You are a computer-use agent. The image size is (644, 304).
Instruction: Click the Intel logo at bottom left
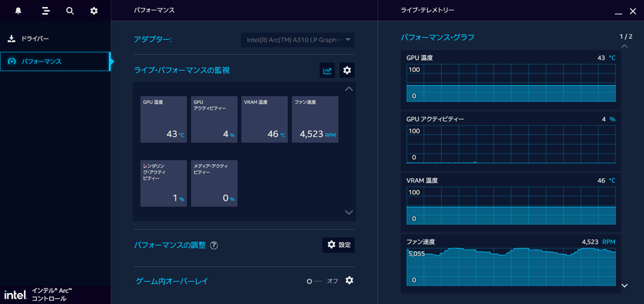click(15, 295)
